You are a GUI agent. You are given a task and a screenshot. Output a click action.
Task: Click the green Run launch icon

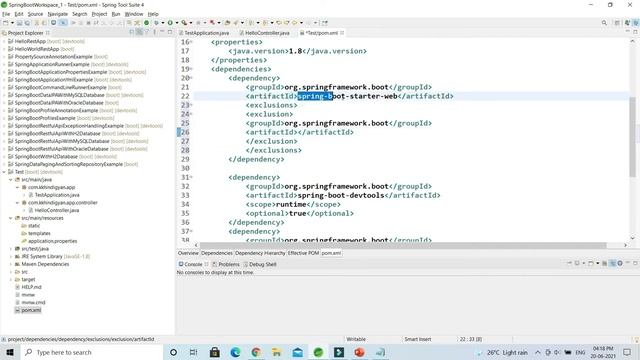(170, 23)
